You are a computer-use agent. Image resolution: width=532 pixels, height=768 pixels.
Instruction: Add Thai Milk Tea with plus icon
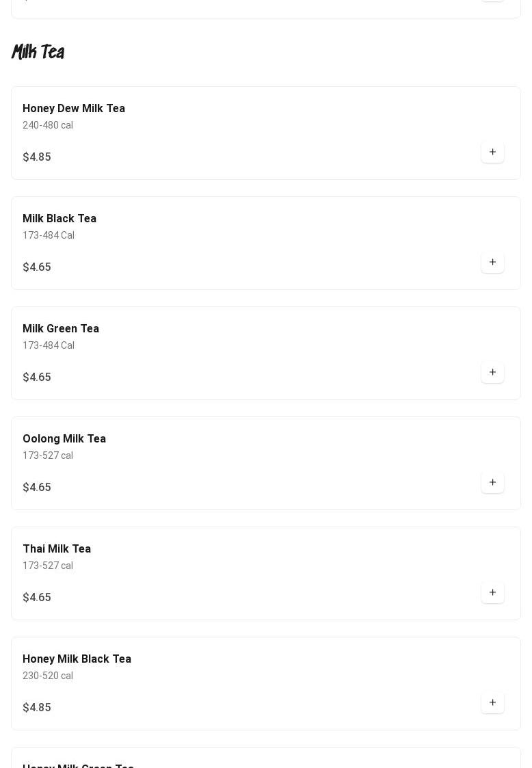tap(492, 593)
